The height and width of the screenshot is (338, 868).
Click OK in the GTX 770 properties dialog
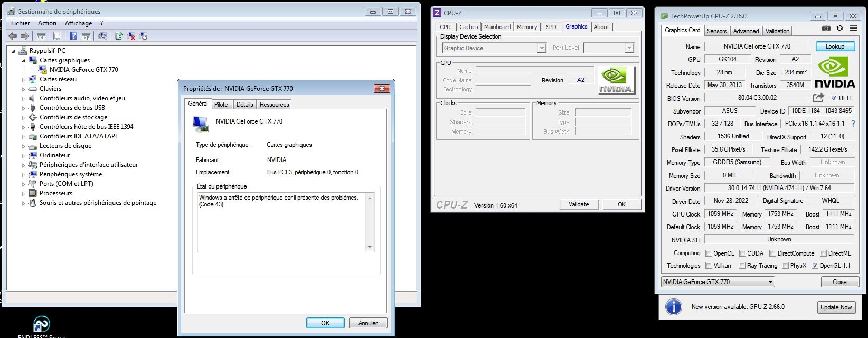click(x=325, y=323)
